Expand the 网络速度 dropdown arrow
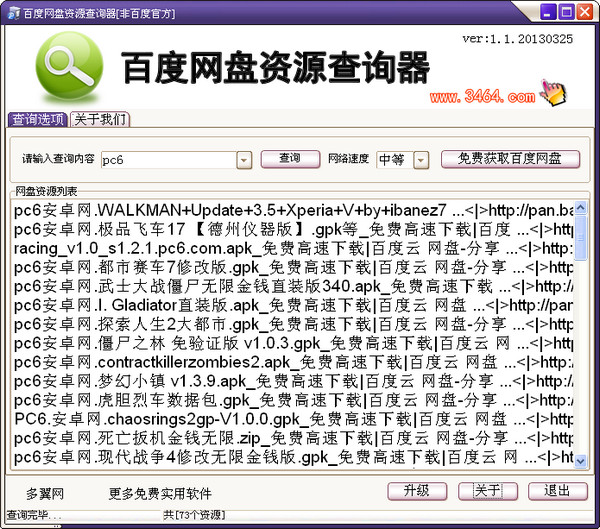Screen dimensions: 600x529 pos(421,160)
